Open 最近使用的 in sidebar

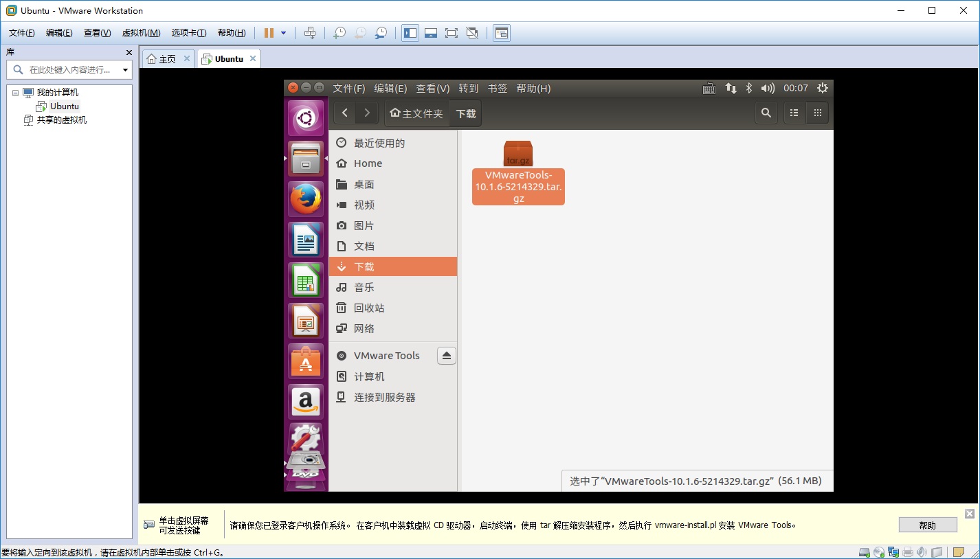coord(393,143)
